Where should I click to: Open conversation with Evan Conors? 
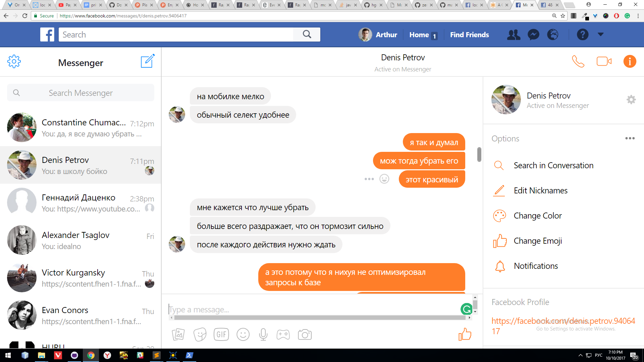coord(80,315)
